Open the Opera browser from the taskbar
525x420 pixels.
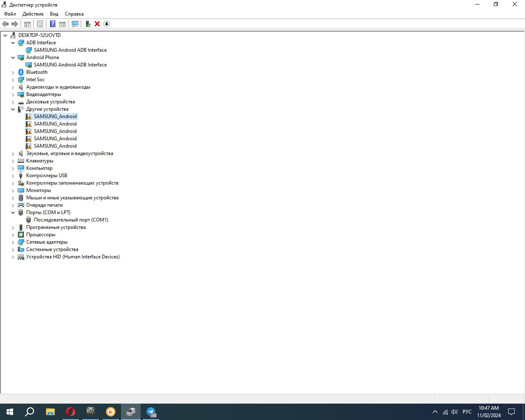pos(71,412)
